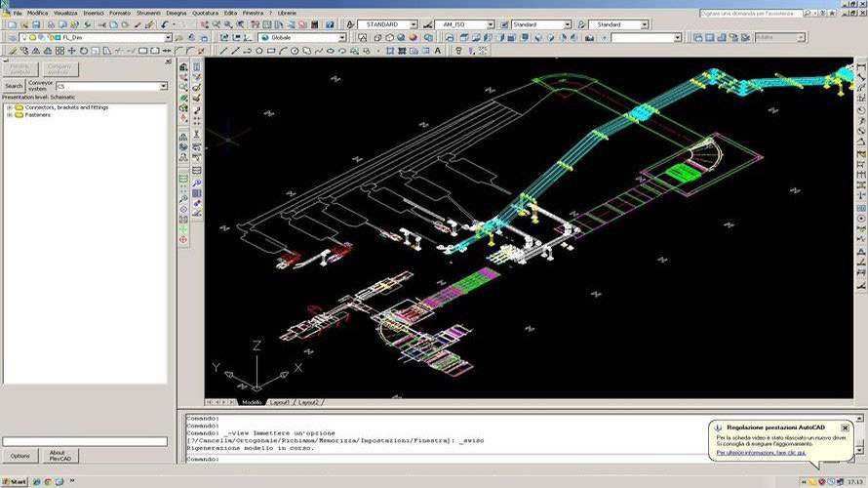Viewport: 868px width, 488px height.
Task: Click the Undo arrow icon
Action: pos(165,24)
